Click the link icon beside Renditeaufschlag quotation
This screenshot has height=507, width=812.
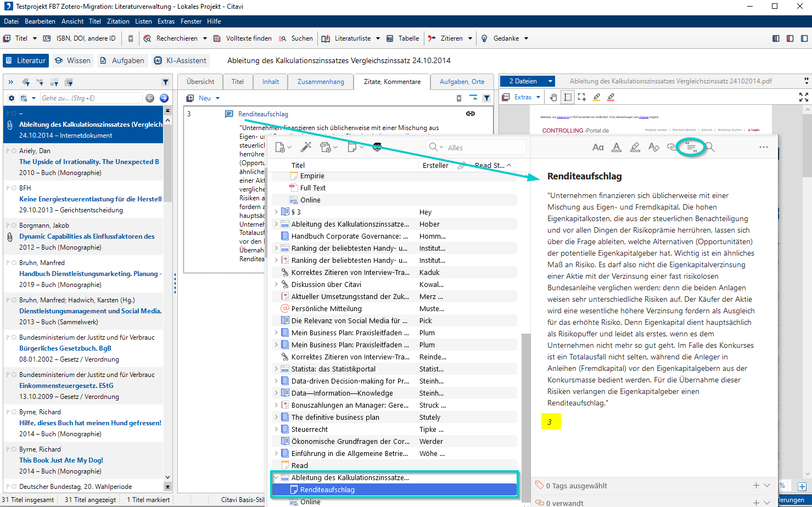471,114
